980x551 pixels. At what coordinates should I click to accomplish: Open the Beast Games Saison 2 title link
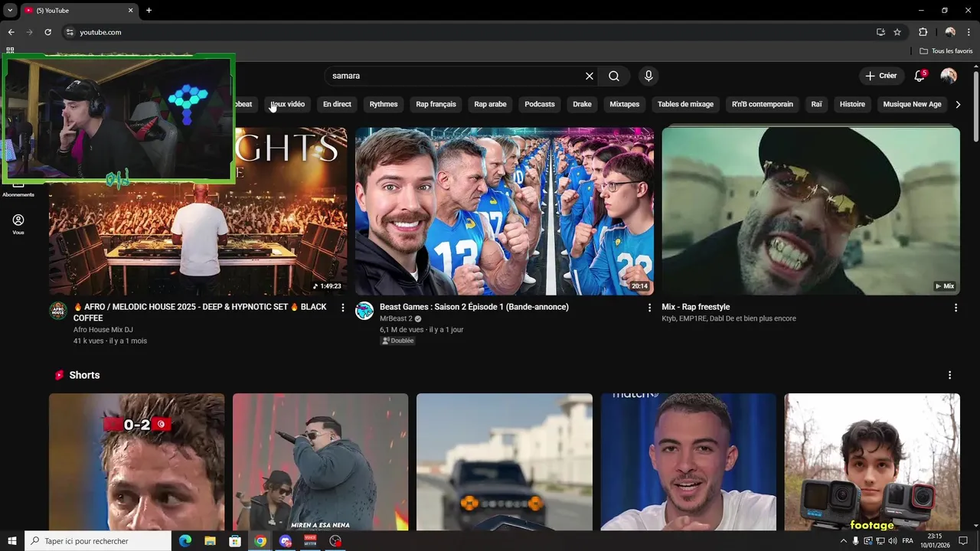pyautogui.click(x=474, y=307)
